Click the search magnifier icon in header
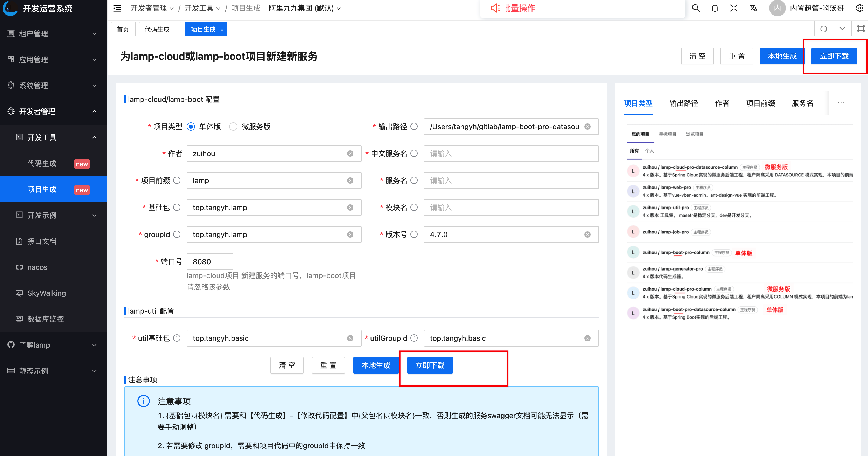Screen dimensions: 868x456 coord(696,8)
